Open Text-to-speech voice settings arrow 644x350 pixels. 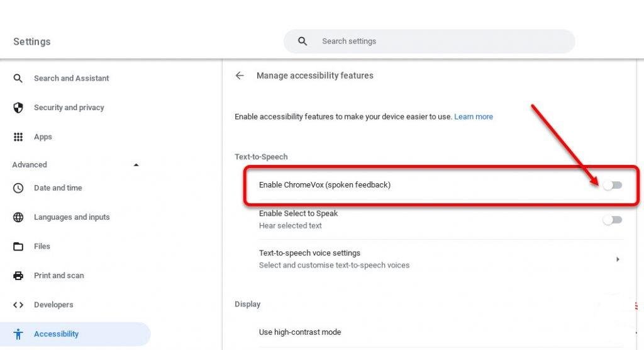pos(618,259)
